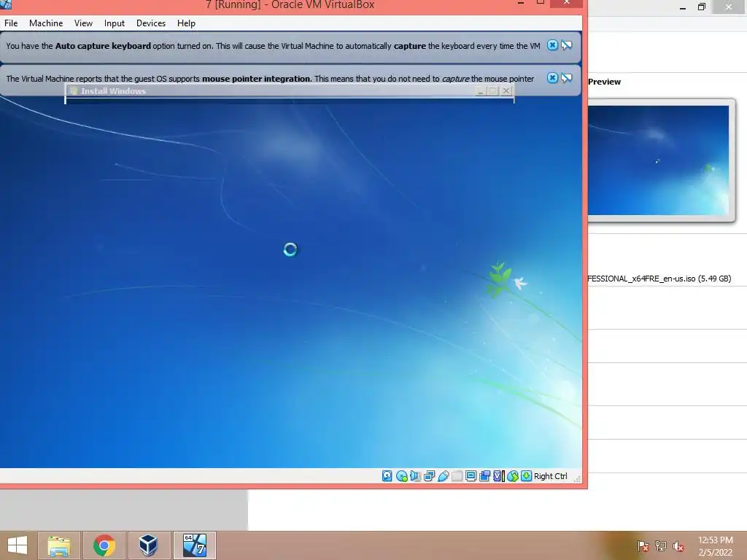Open the network tray icon

click(x=661, y=546)
